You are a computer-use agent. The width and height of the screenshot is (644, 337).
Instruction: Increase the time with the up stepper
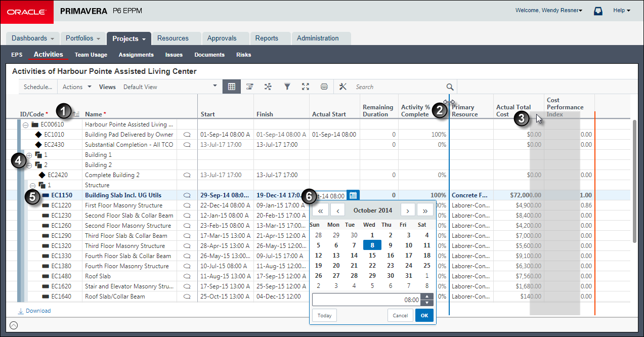point(427,297)
